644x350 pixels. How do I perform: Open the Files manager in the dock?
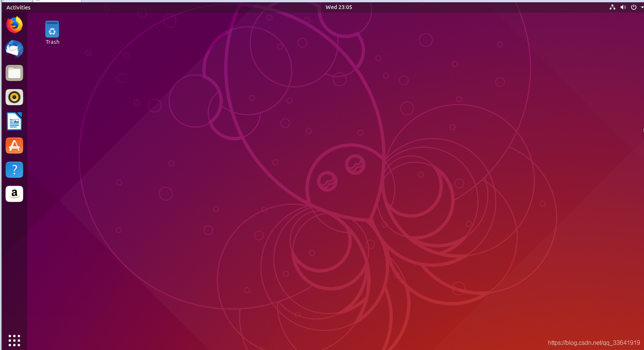14,73
